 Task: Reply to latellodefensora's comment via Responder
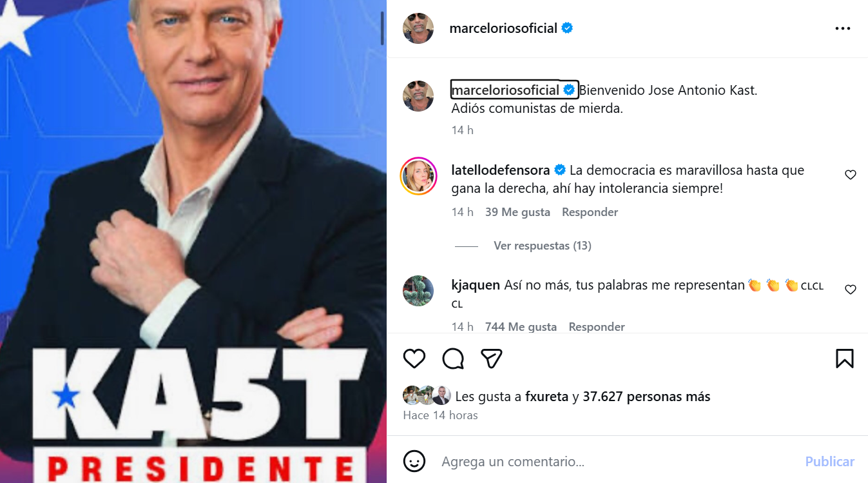pyautogui.click(x=590, y=212)
